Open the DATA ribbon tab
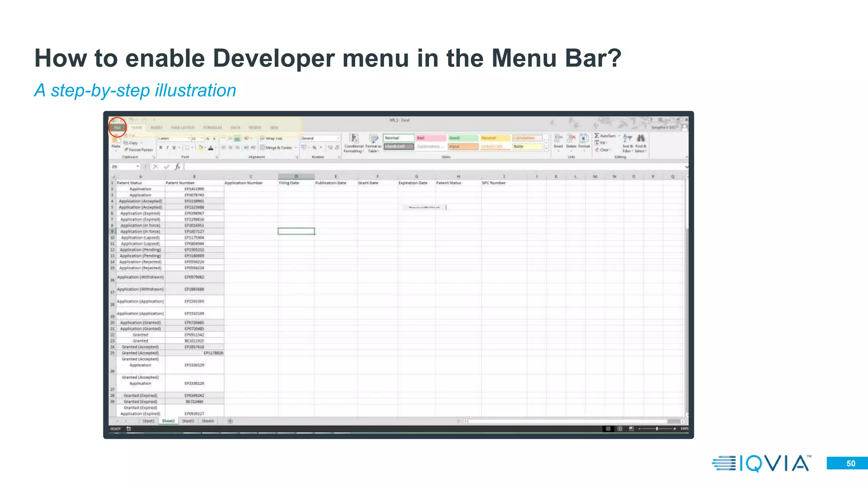Viewport: 868px width, 488px height. [x=235, y=128]
